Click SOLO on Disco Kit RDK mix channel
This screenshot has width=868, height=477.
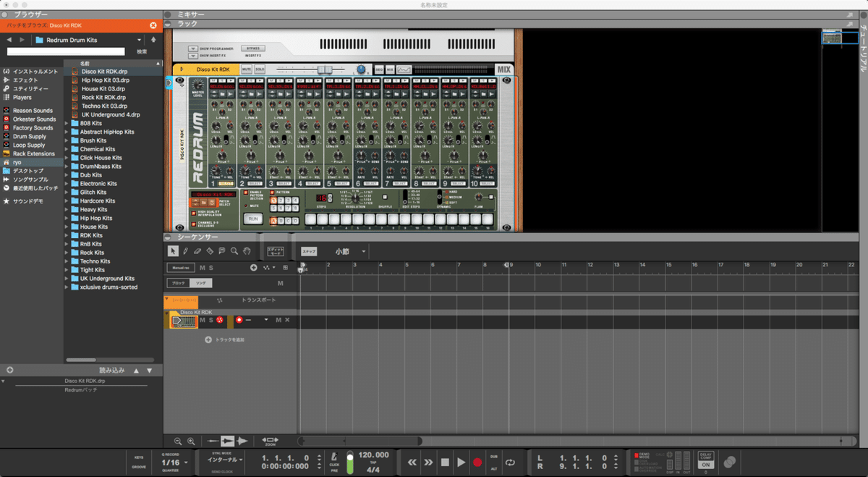point(260,69)
